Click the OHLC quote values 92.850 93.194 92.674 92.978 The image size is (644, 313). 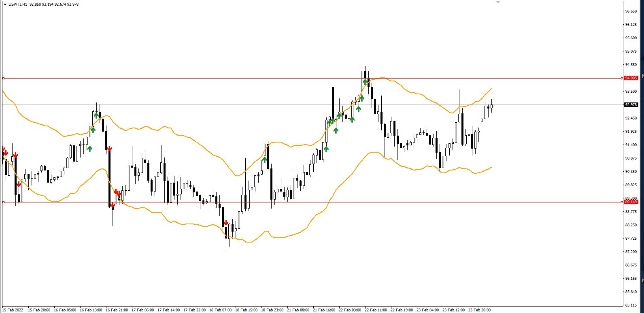pyautogui.click(x=54, y=4)
